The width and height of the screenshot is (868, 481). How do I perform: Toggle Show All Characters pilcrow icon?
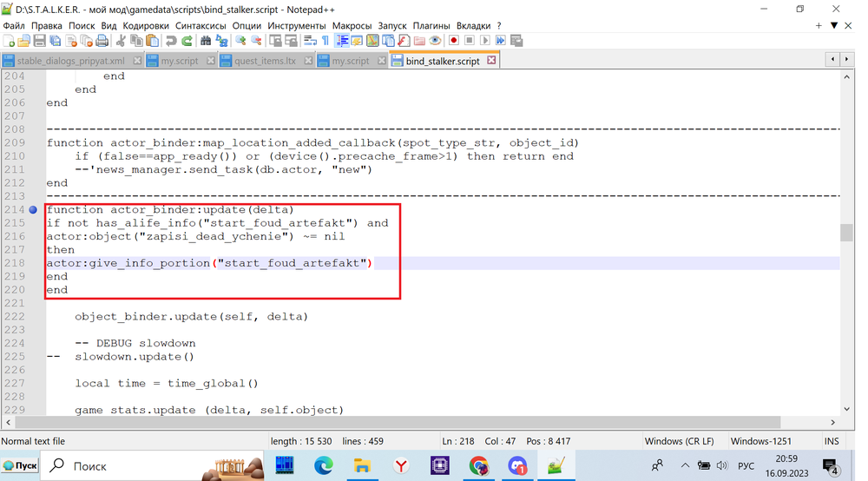pyautogui.click(x=325, y=41)
